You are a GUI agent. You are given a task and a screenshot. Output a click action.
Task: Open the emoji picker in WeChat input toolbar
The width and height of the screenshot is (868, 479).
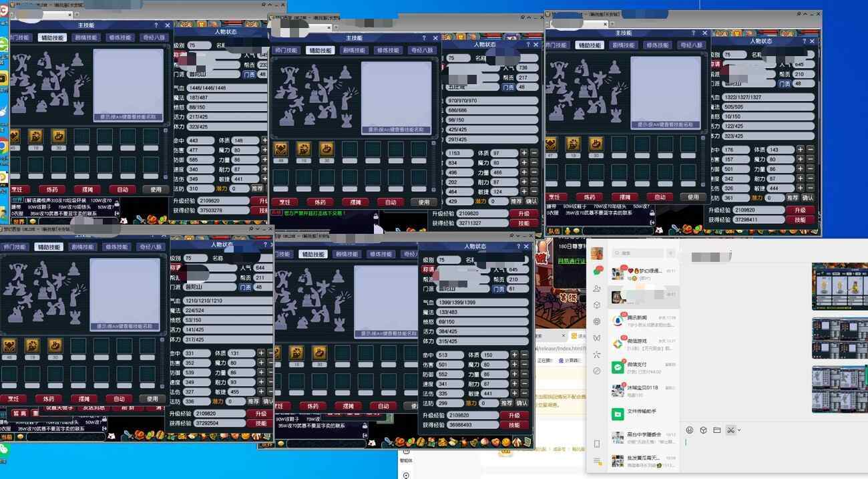tap(690, 430)
